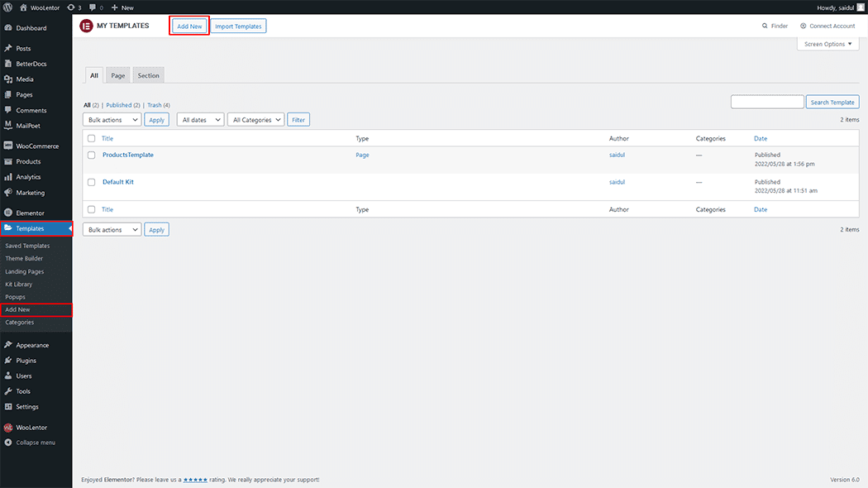Viewport: 868px width, 488px height.
Task: Click the plus New icon in admin bar
Action: point(115,7)
